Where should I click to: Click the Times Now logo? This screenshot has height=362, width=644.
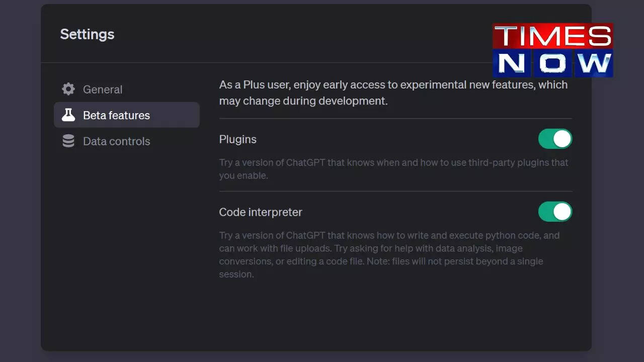(552, 49)
